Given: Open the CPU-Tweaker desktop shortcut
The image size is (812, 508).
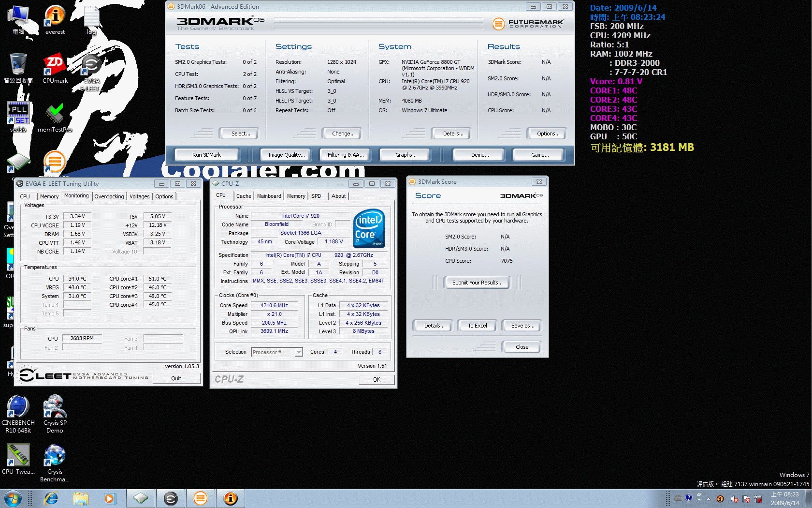Looking at the screenshot, I should (x=18, y=459).
